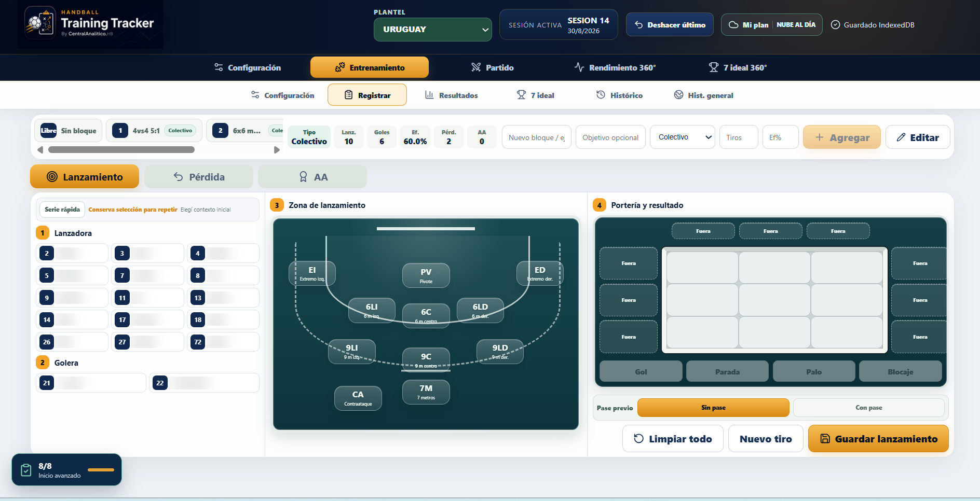980x501 pixels.
Task: Select goalkeeper number 21
Action: (x=91, y=383)
